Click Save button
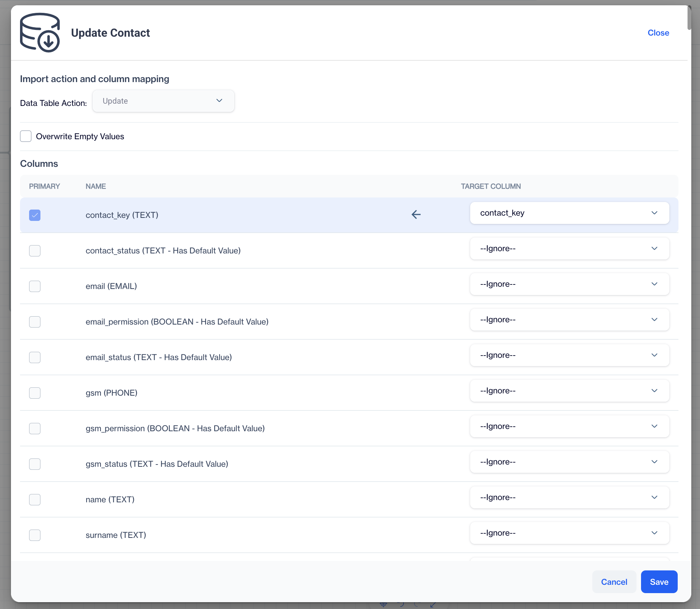This screenshot has width=700, height=609. pyautogui.click(x=659, y=582)
